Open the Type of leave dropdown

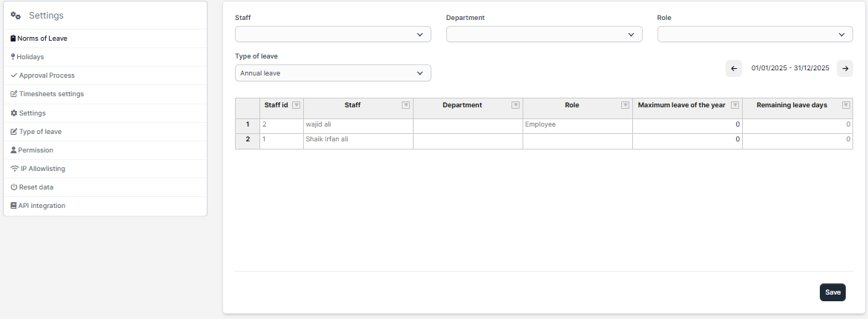333,73
